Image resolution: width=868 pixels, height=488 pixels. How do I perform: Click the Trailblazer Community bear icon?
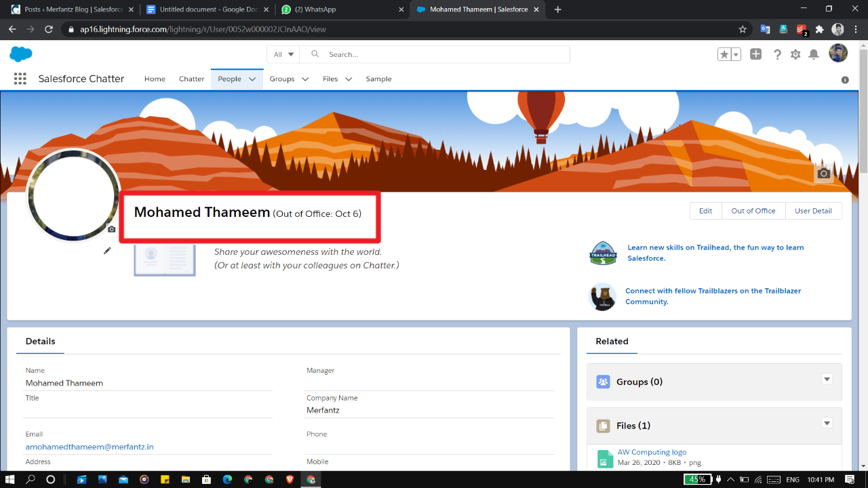603,296
